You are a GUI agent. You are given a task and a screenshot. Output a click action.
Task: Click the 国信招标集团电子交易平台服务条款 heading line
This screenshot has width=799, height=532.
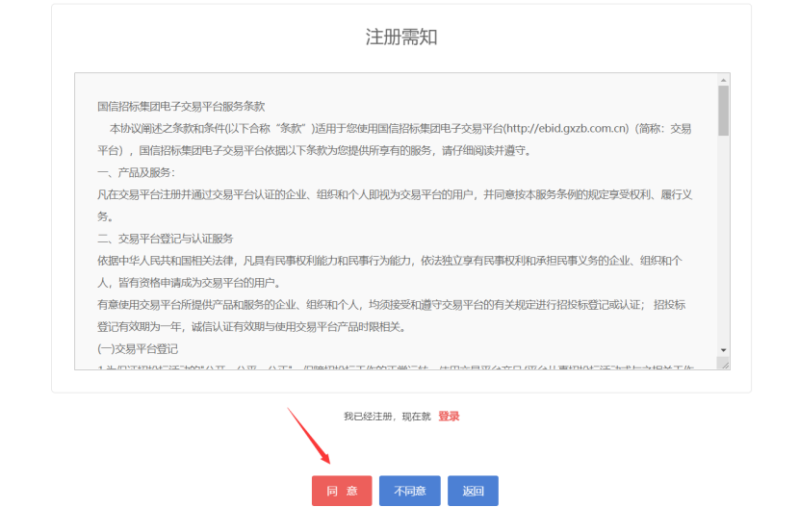181,106
